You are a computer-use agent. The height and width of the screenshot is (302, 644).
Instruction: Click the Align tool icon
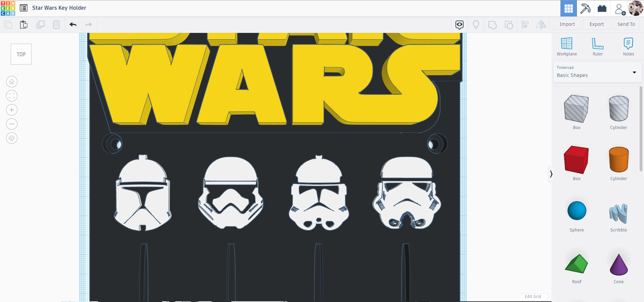click(x=525, y=25)
